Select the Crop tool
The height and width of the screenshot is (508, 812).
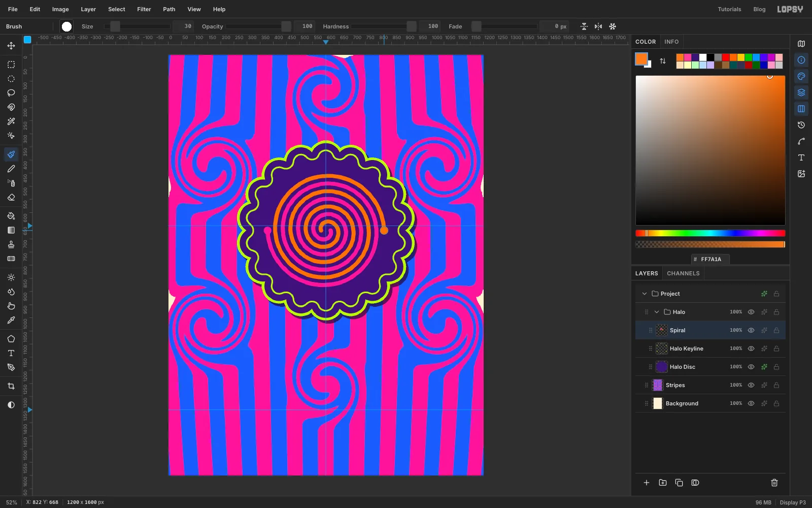(11, 386)
